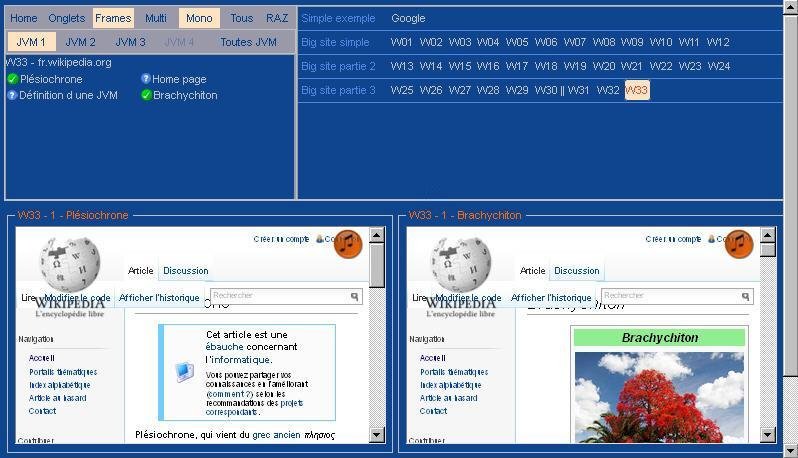The width and height of the screenshot is (798, 458).
Task: Click the question icon beside Définition d une JVM
Action: click(x=12, y=95)
